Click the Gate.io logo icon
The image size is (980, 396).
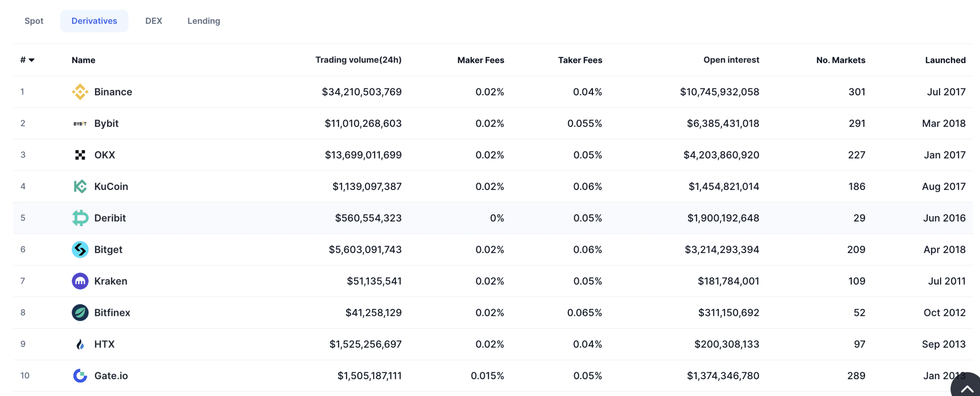click(80, 376)
